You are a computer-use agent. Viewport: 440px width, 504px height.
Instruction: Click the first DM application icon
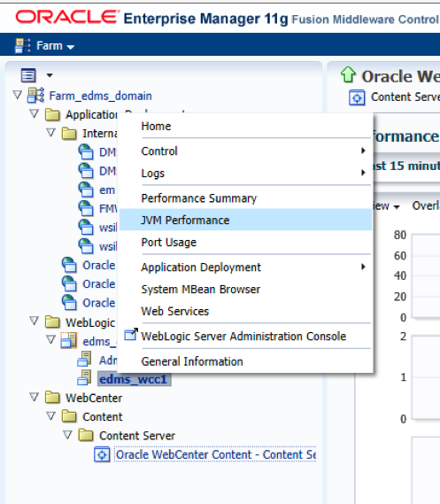pyautogui.click(x=86, y=151)
